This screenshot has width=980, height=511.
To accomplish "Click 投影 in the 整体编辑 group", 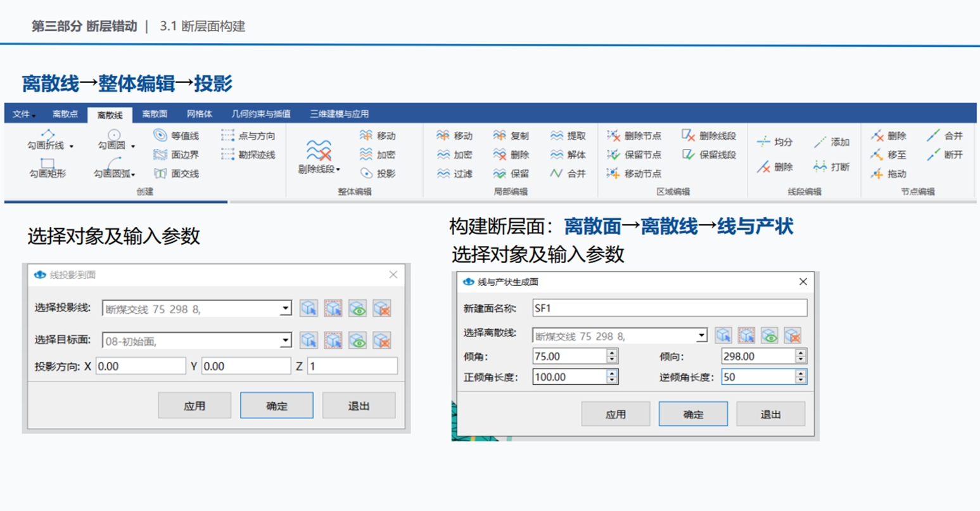I will [x=378, y=174].
